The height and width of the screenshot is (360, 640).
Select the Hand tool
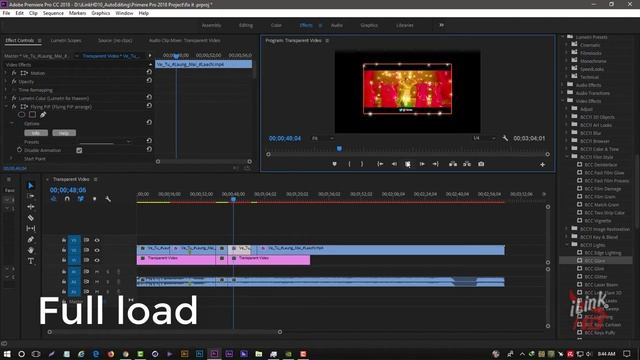coord(31,250)
